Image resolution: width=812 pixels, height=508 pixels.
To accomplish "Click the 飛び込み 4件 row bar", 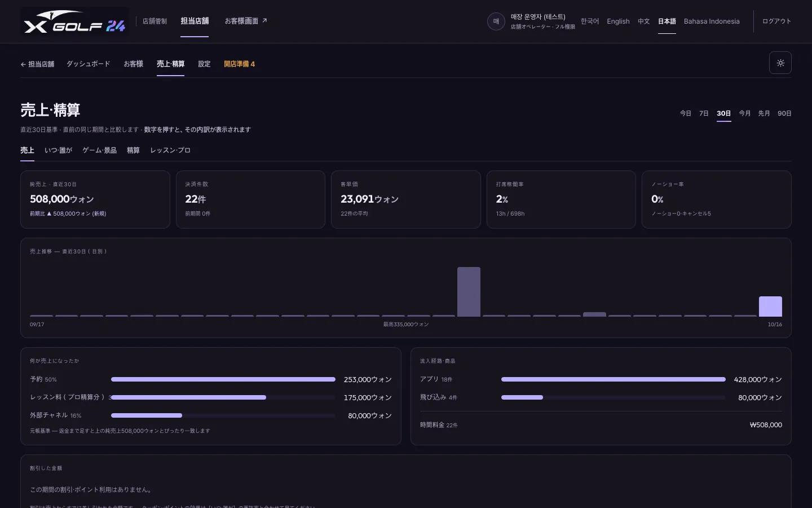I will click(x=614, y=397).
